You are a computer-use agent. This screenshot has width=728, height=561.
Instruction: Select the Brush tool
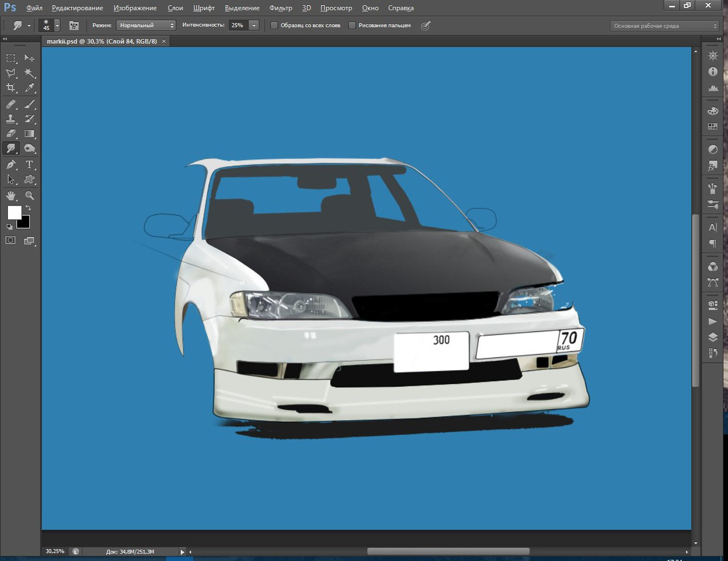pyautogui.click(x=30, y=104)
